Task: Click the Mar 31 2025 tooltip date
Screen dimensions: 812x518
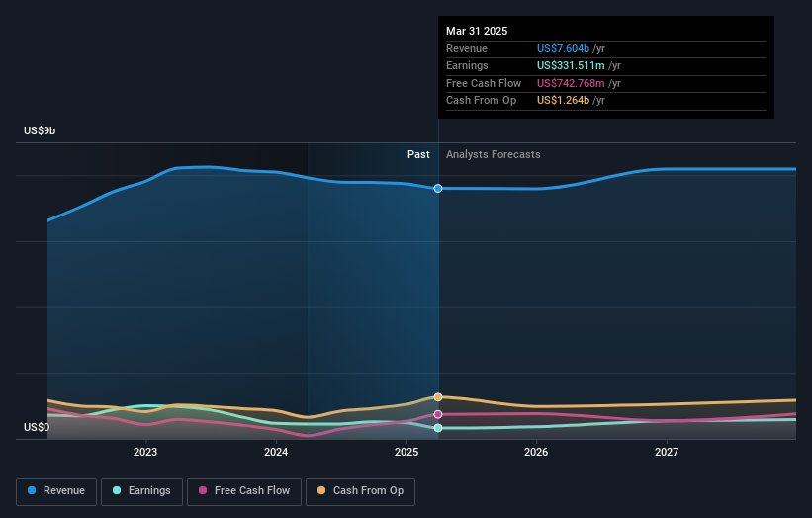Action: pos(477,31)
